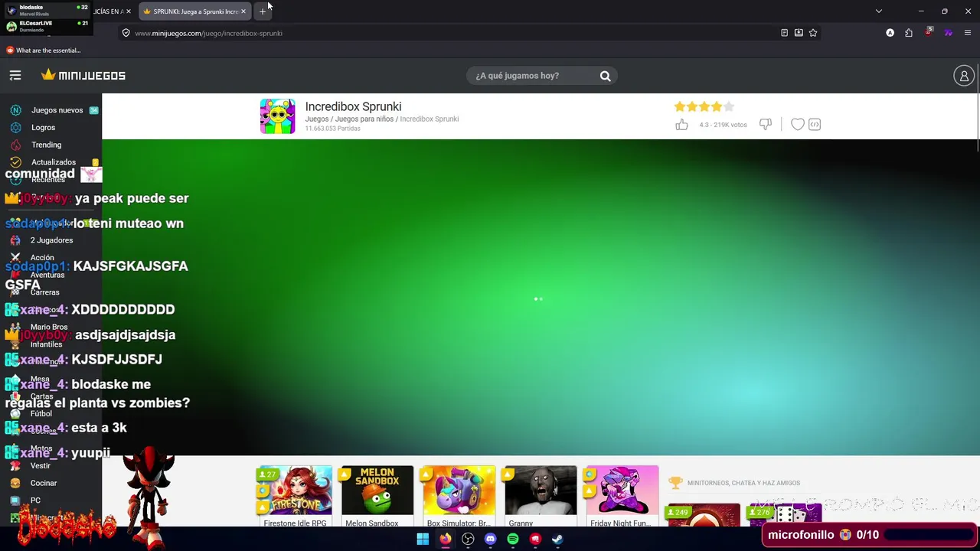Image resolution: width=980 pixels, height=551 pixels.
Task: Bookmark this page with star icon
Action: click(x=813, y=33)
